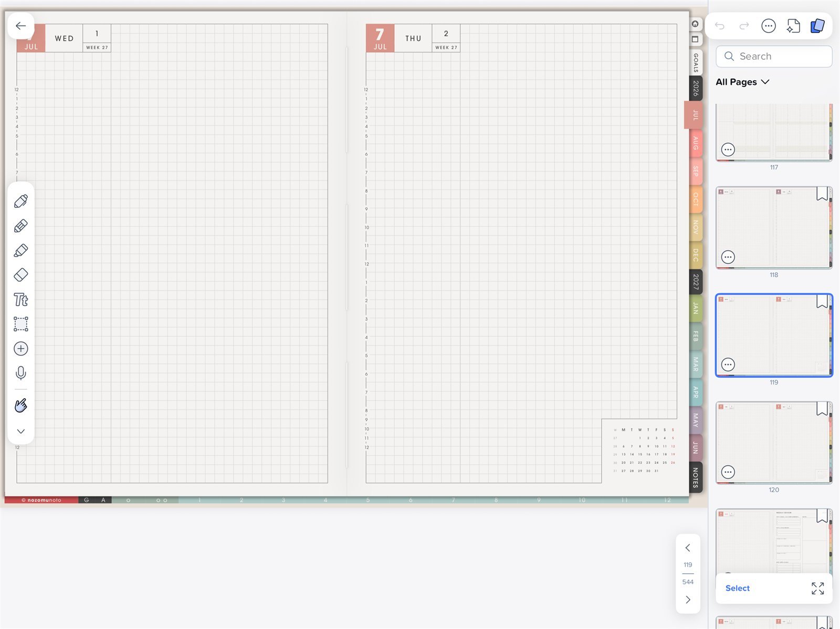Open the JUN month tab
The image size is (840, 629).
pyautogui.click(x=696, y=447)
